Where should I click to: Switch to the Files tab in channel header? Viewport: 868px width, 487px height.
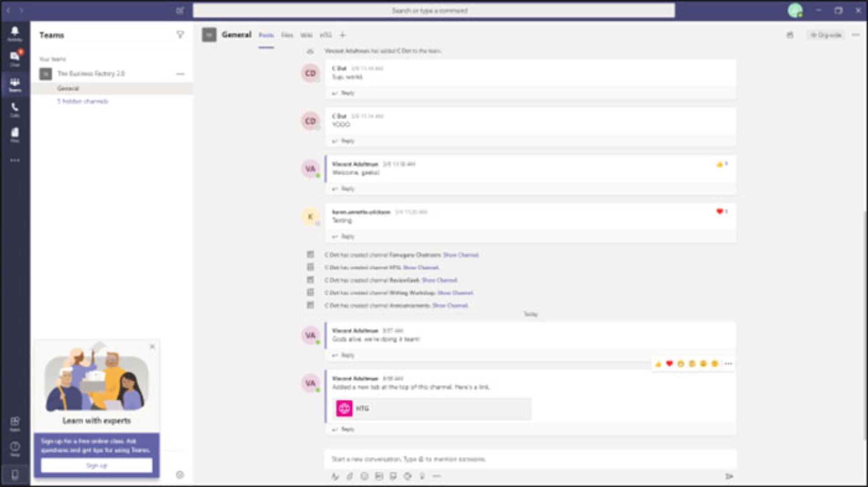[287, 35]
